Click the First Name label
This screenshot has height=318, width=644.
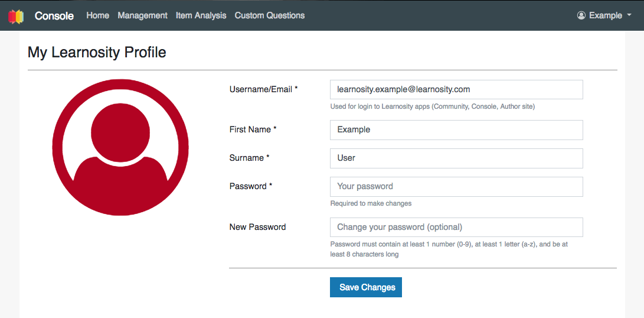click(253, 129)
